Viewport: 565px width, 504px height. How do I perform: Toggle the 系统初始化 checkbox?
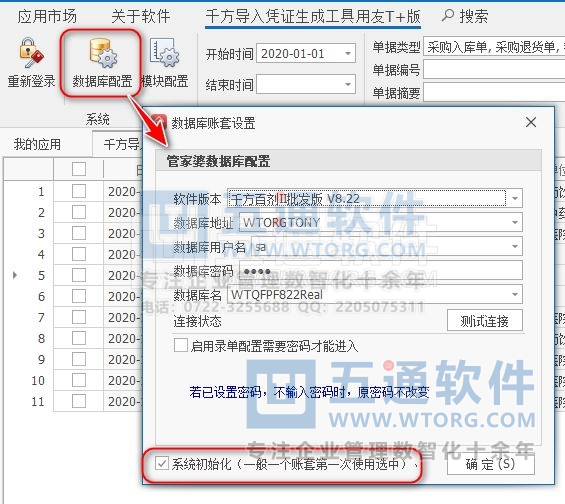[162, 463]
